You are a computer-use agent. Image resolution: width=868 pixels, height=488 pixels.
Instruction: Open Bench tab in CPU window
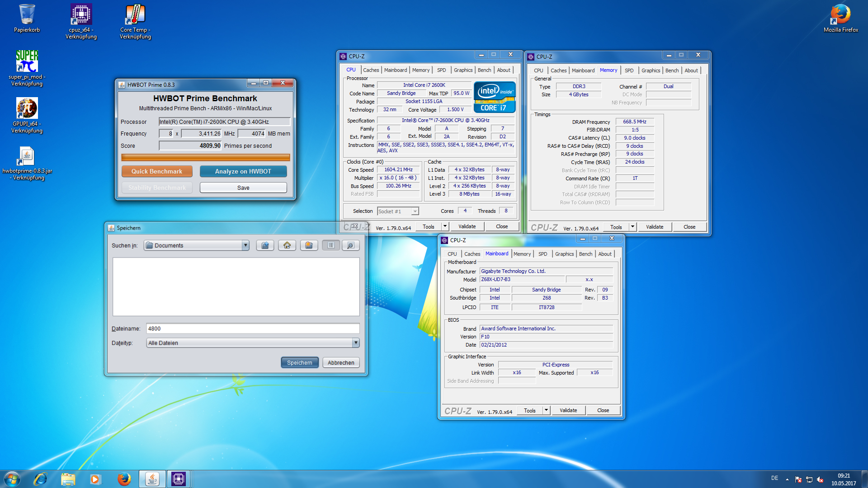pyautogui.click(x=484, y=70)
